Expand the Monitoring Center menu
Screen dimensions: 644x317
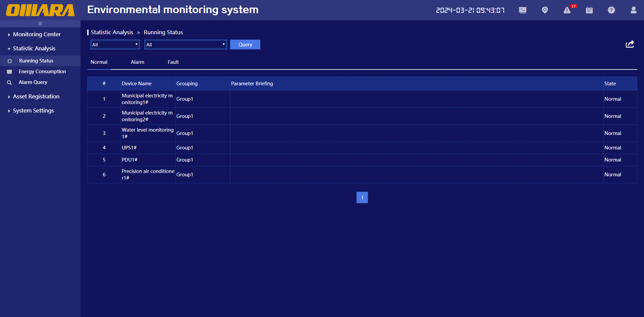pos(37,34)
